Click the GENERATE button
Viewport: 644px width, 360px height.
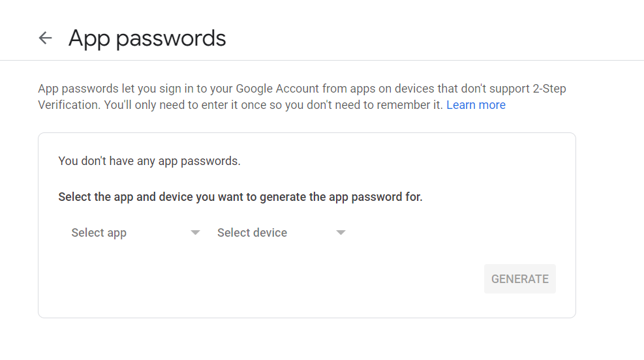coord(519,278)
